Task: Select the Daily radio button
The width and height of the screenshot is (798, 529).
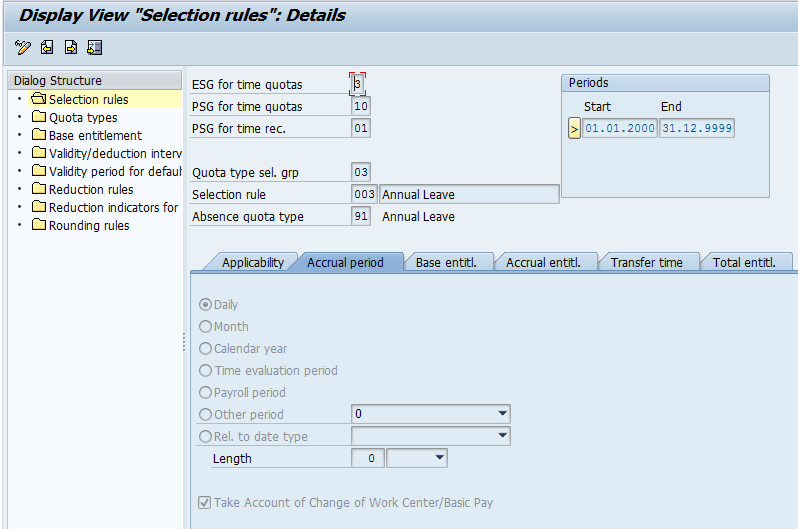Action: point(206,304)
